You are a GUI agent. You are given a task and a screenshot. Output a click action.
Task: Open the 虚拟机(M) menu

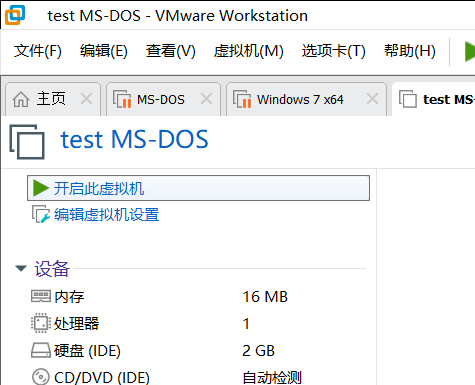[x=249, y=51]
